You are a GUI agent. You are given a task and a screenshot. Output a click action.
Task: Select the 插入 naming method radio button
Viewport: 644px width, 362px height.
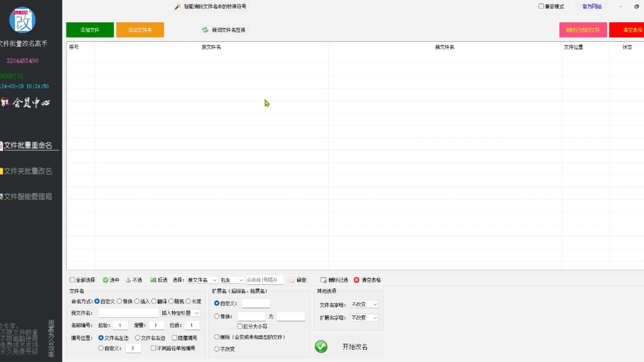click(x=137, y=301)
